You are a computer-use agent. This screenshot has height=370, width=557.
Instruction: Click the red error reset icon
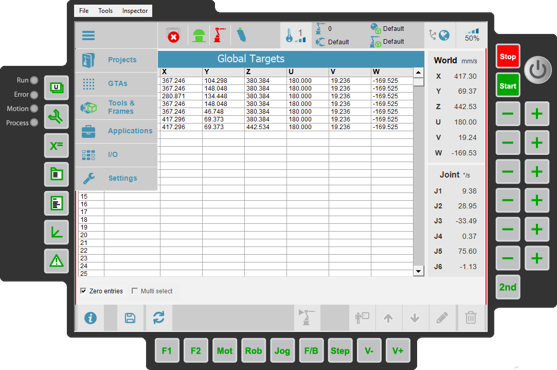tap(173, 36)
